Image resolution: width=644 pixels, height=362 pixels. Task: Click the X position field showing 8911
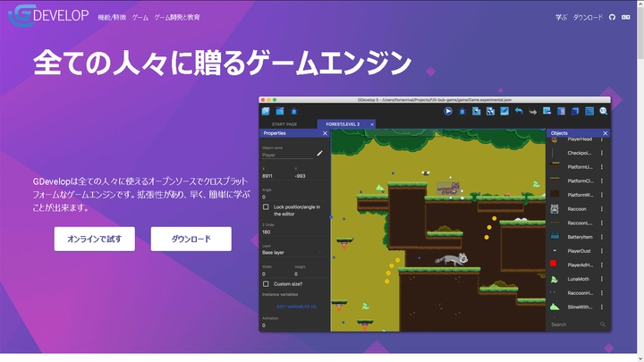276,176
